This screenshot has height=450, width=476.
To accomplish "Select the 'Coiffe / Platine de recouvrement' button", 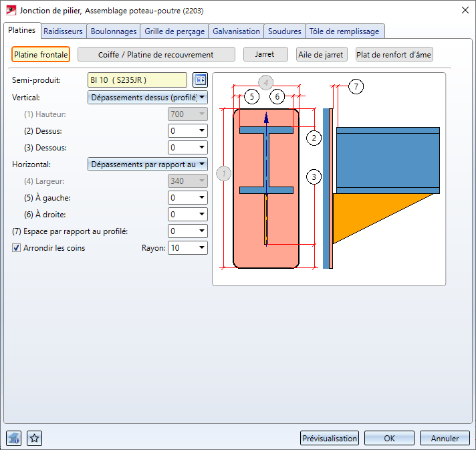I will (156, 55).
